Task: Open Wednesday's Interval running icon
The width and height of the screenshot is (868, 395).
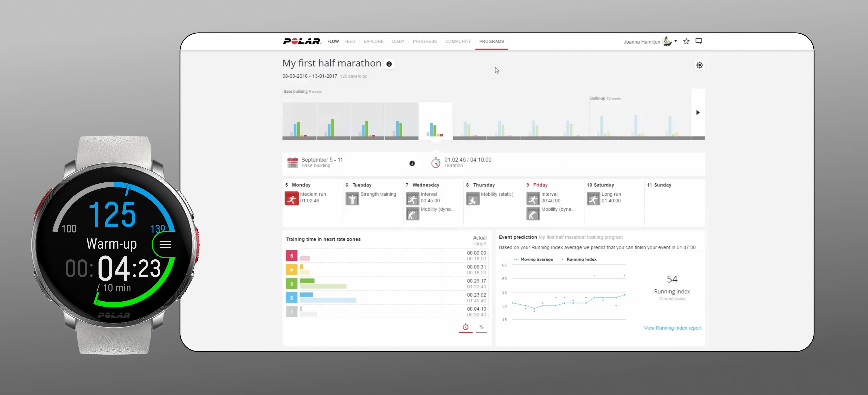Action: [412, 199]
